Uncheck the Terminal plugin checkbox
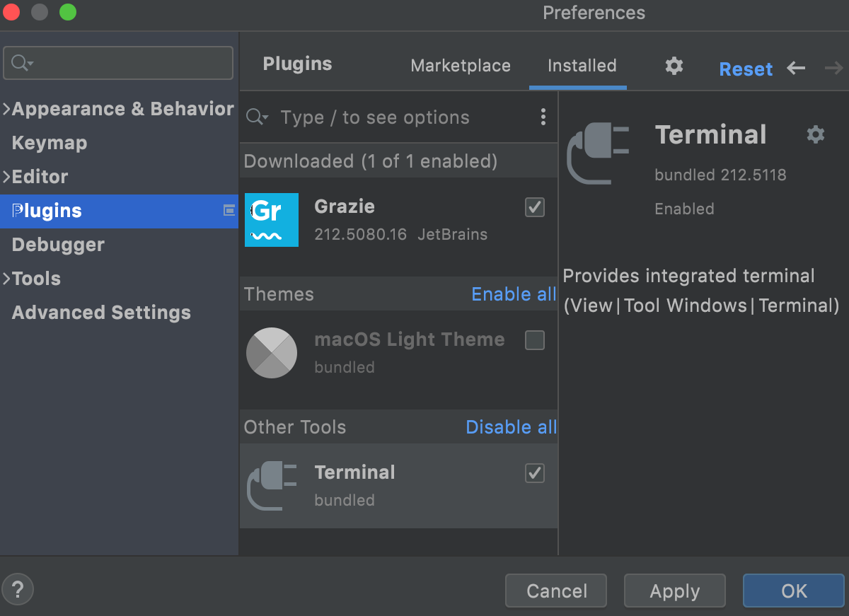This screenshot has width=849, height=616. 534,473
